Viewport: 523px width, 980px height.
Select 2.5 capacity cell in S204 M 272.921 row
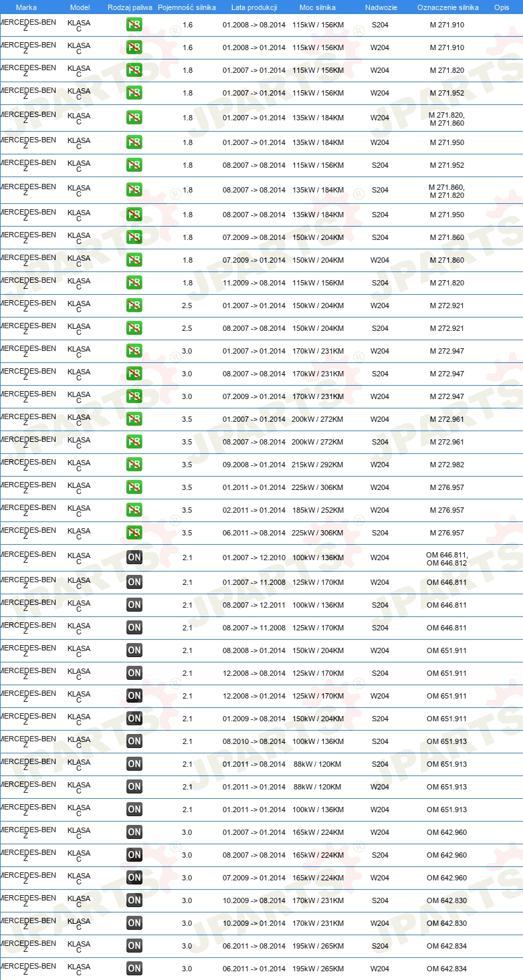coord(187,328)
